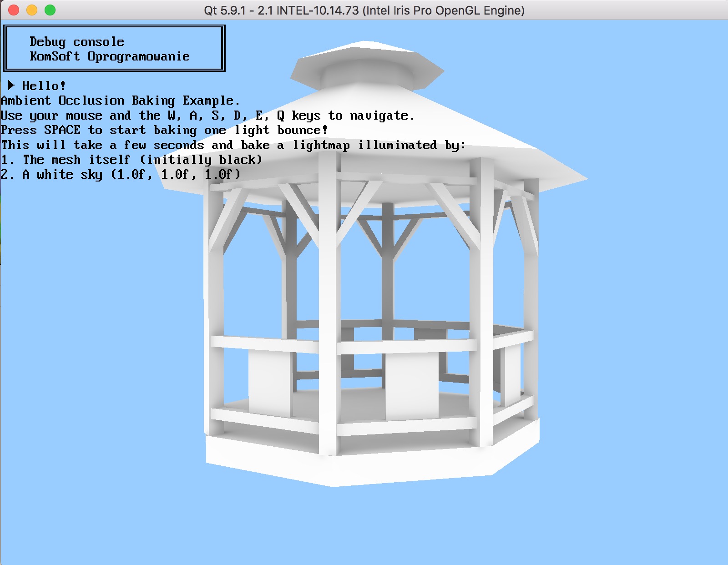728x565 pixels.
Task: Click the red close window button
Action: point(14,10)
